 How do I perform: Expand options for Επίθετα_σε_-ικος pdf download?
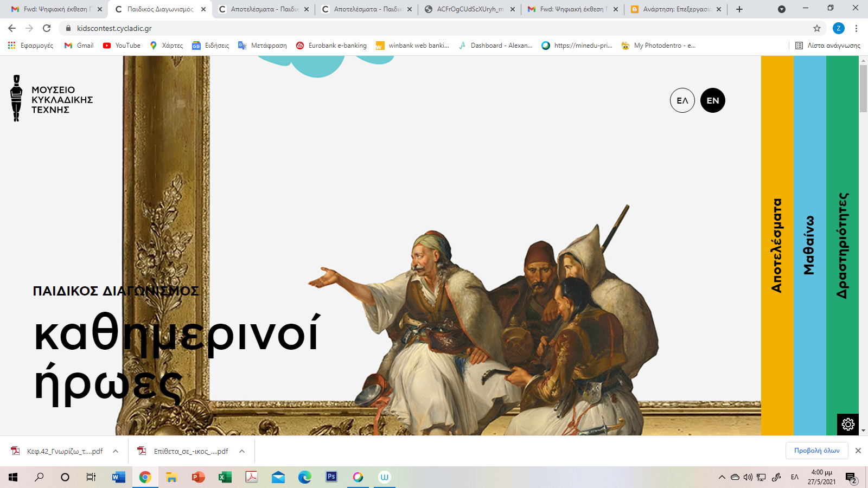tap(242, 451)
